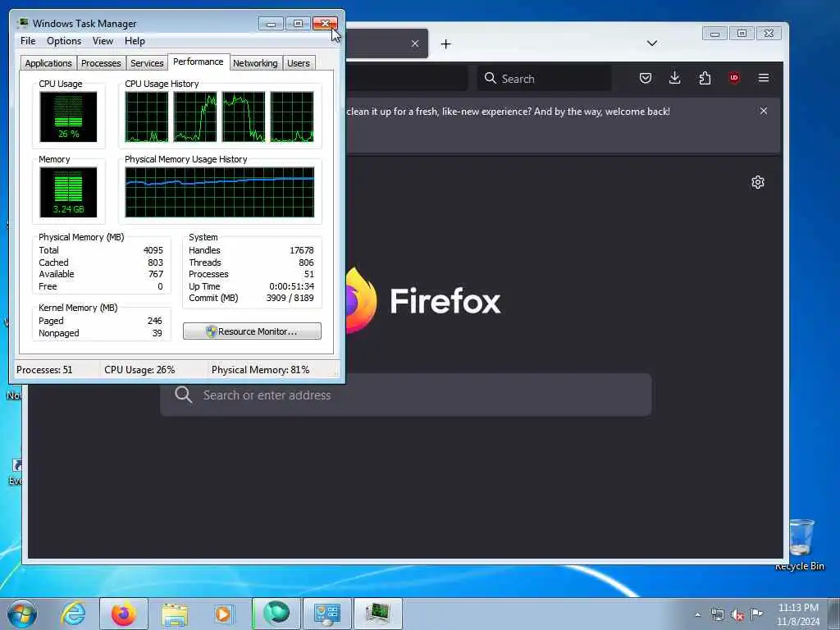
Task: Open the Firefox hamburger application menu
Action: [x=764, y=78]
